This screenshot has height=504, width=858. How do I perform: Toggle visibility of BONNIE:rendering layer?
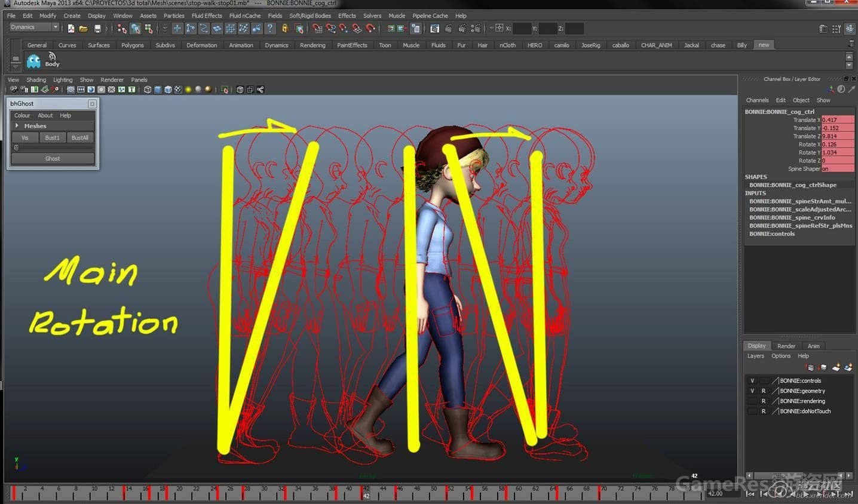point(752,401)
